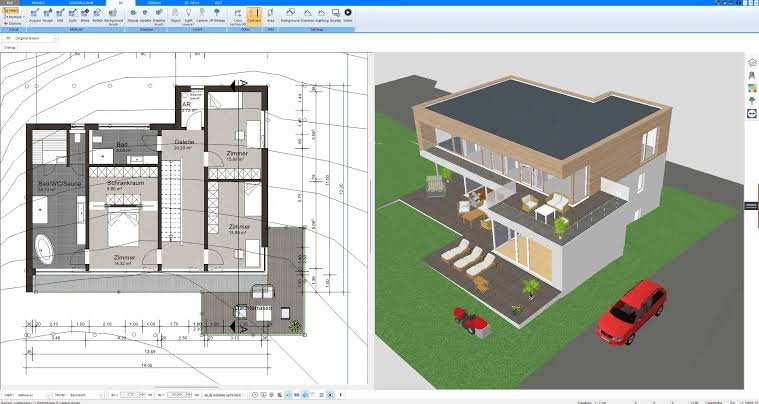This screenshot has width=759, height=404.
Task: Select the Acquire material tool in the ribbon
Action: pos(35,15)
